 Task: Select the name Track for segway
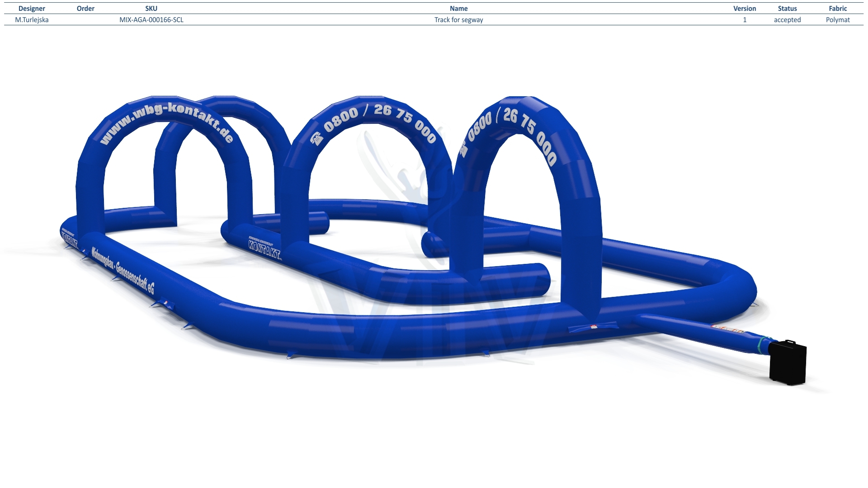(x=458, y=20)
